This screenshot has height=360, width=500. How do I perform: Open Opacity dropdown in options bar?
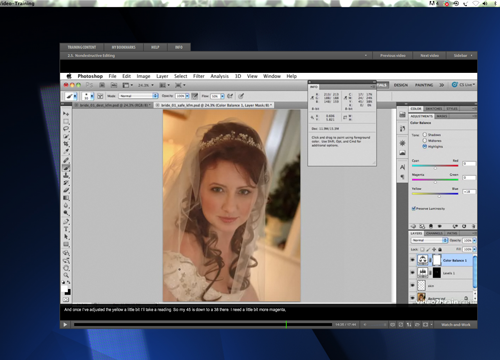187,96
